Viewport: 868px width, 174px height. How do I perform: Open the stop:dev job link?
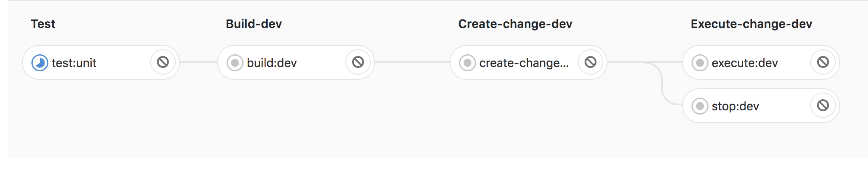coord(735,107)
